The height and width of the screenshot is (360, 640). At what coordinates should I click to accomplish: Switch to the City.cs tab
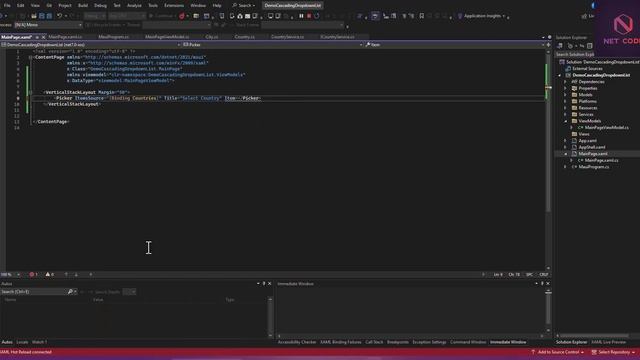[211, 37]
